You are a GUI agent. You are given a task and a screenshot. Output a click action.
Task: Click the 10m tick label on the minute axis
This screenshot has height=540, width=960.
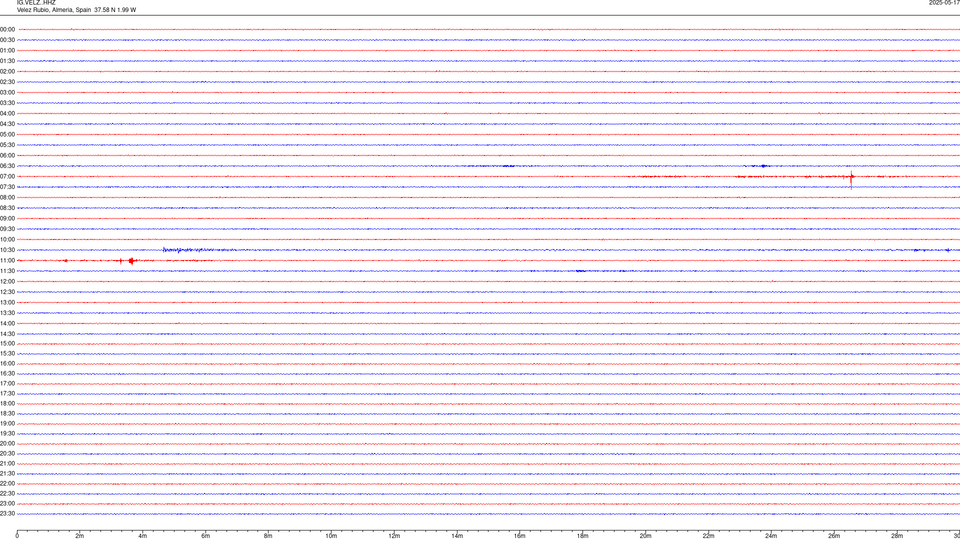331,536
